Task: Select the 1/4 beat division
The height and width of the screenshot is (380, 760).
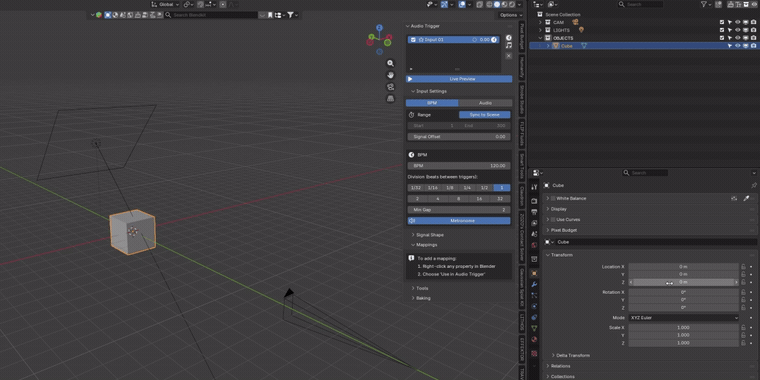Action: point(467,188)
